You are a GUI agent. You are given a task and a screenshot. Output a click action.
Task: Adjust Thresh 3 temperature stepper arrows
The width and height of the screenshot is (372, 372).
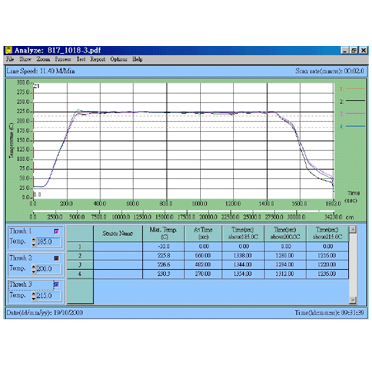[34, 296]
